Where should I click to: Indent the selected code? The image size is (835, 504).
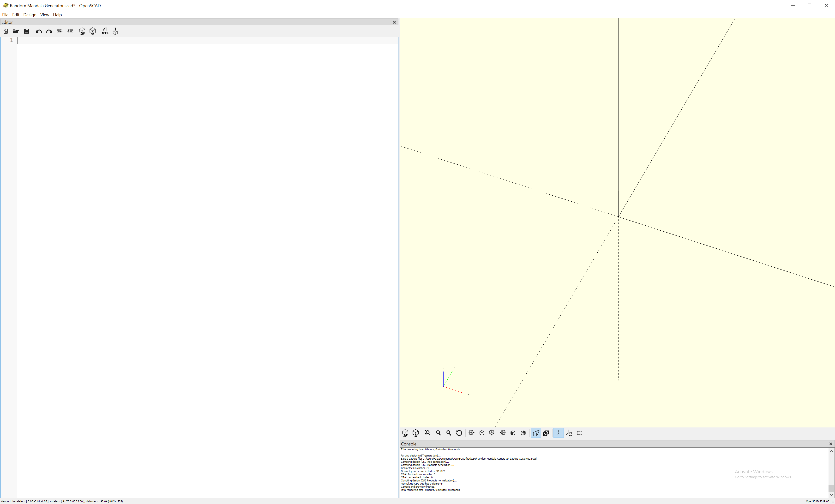tap(70, 31)
